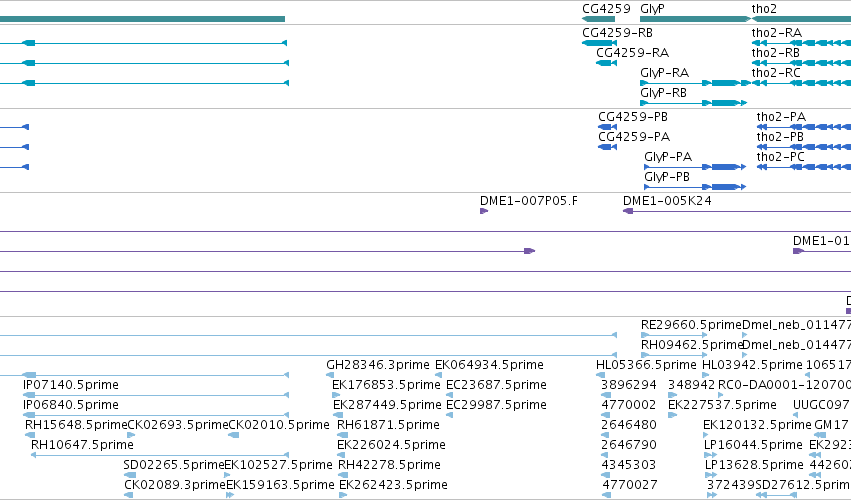Click the RH10647.5prime EST label

[82, 445]
